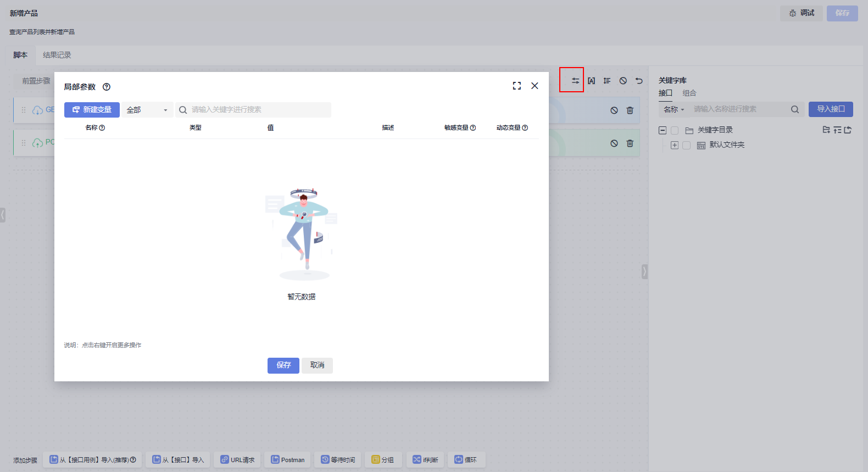Click the 从【接口】导入 button
The width and height of the screenshot is (868, 472).
178,460
